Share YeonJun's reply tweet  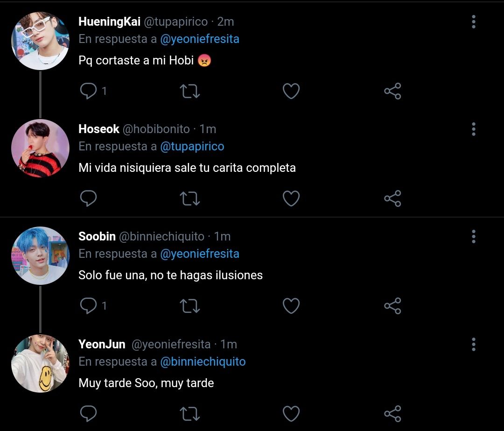[x=392, y=414]
